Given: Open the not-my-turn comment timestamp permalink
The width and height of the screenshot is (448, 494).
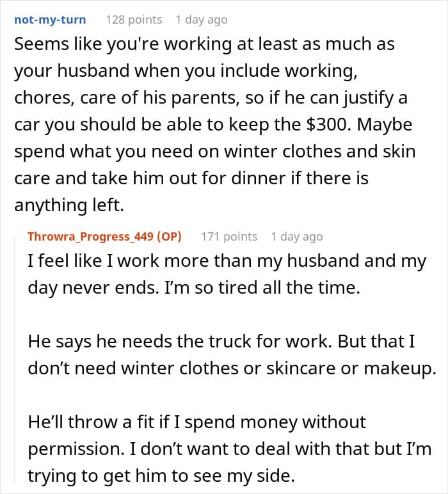Looking at the screenshot, I should click(x=201, y=20).
